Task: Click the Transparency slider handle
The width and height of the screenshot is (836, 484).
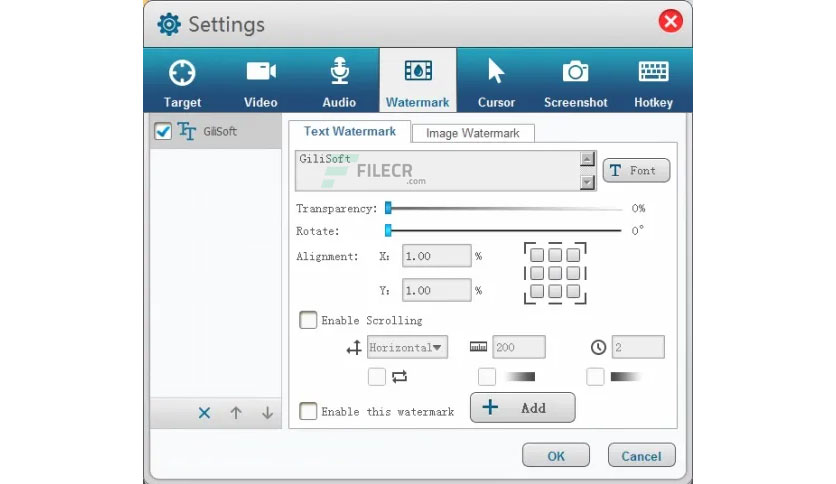Action: [389, 208]
